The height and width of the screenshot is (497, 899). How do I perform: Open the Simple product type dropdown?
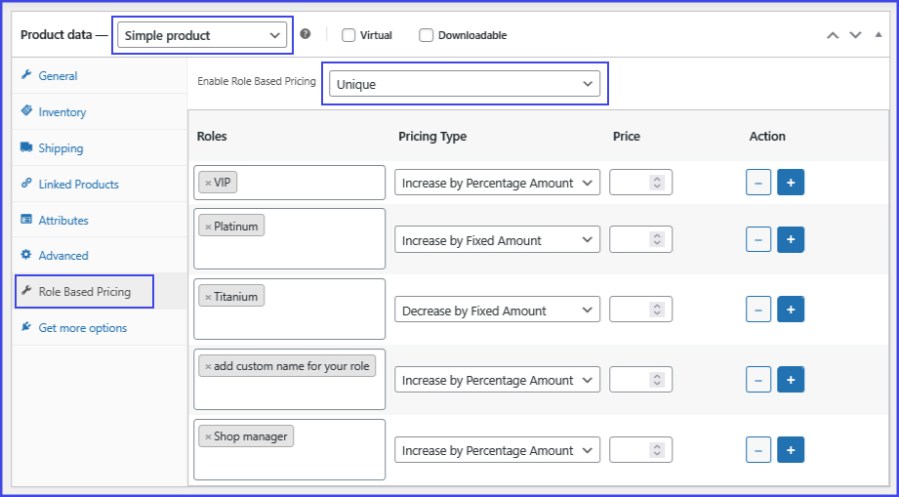tap(202, 35)
